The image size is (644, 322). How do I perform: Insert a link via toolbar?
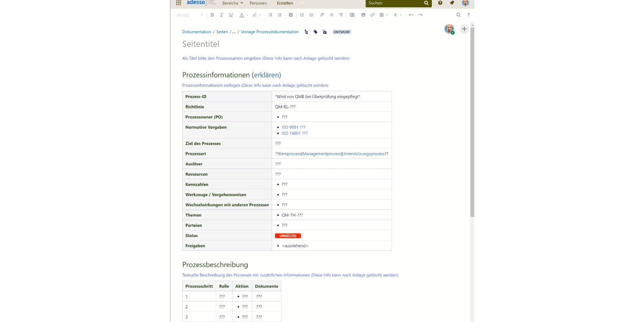[x=372, y=15]
